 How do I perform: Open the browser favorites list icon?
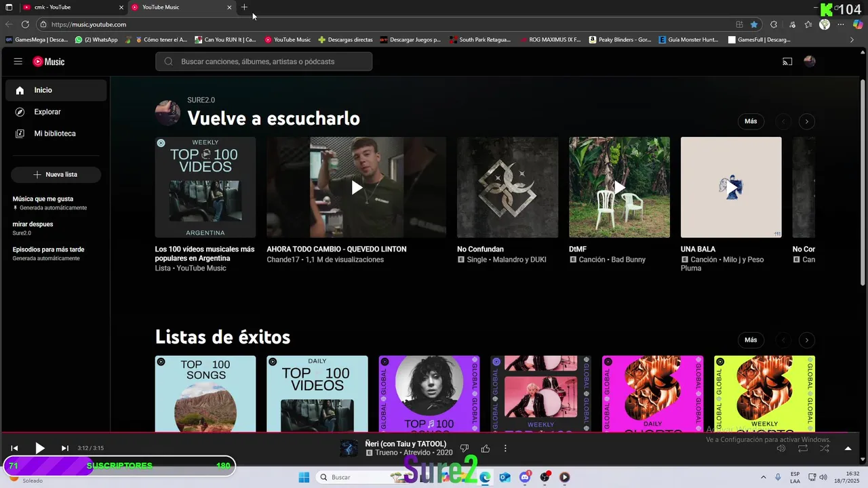point(808,24)
